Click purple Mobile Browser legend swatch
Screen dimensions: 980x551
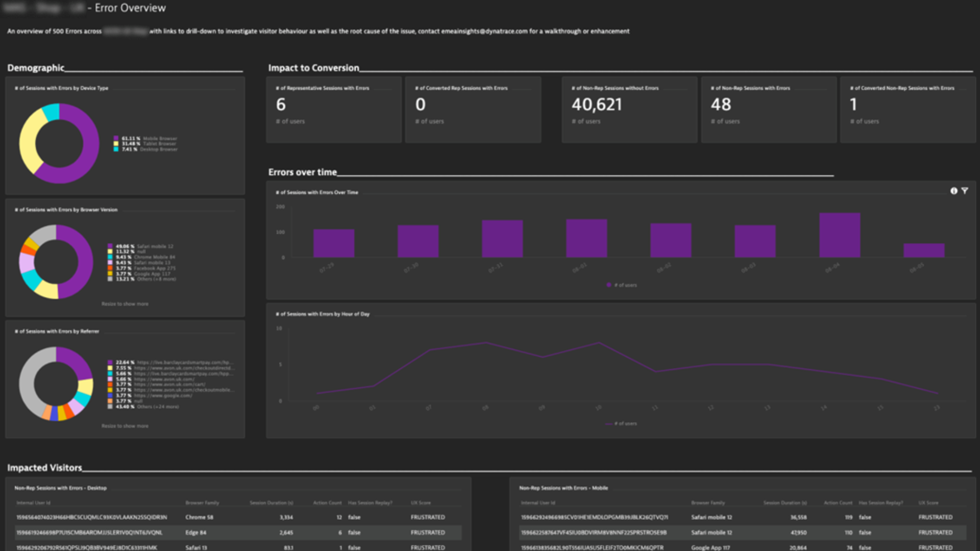coord(116,138)
